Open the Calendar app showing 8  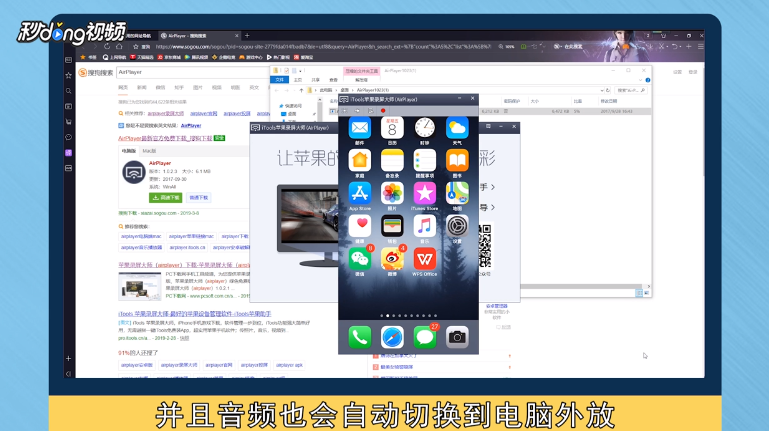tap(392, 128)
